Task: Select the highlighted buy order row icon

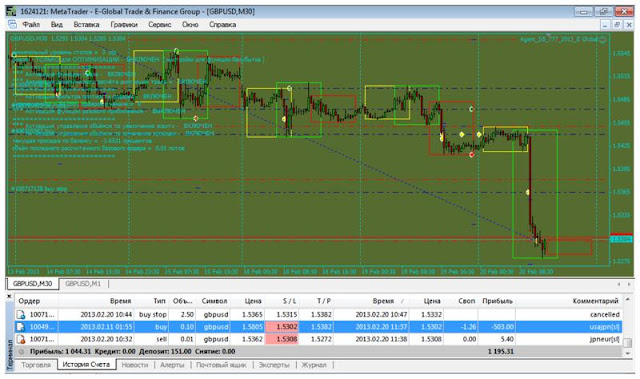Action: click(21, 327)
